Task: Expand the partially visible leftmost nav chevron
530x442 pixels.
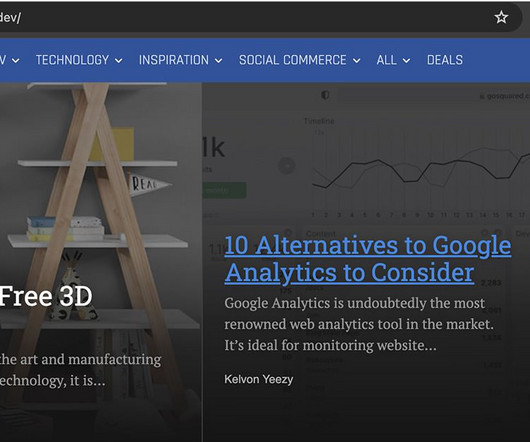Action: [16, 61]
